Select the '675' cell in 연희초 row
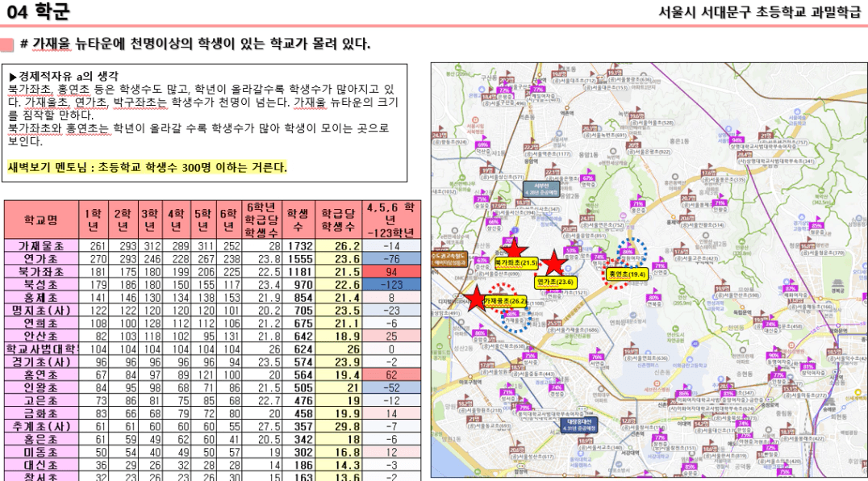 click(299, 324)
